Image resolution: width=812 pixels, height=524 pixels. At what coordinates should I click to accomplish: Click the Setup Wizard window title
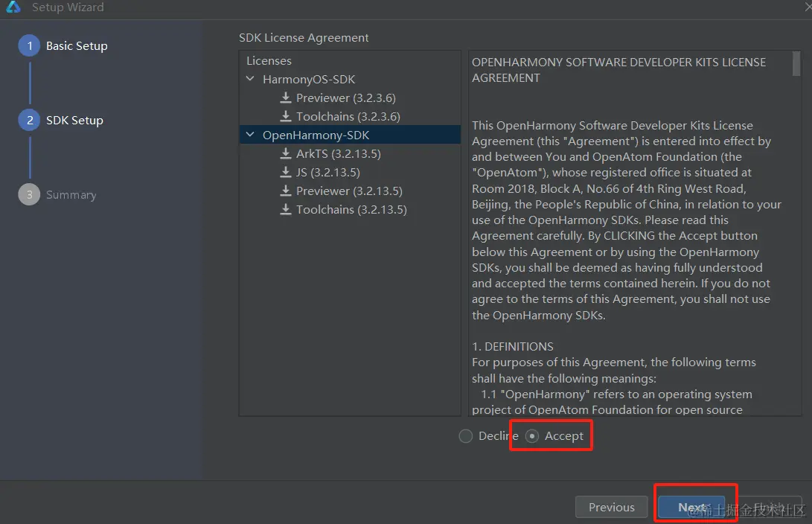[68, 7]
